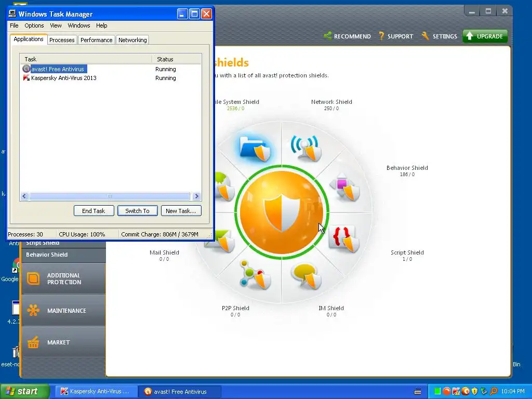Click the yellow Windows Security shield tray icon
Image resolution: width=532 pixels, height=399 pixels.
(475, 391)
